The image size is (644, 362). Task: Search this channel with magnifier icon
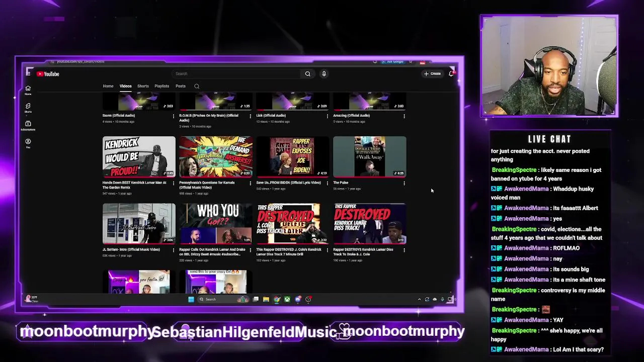coord(197,86)
